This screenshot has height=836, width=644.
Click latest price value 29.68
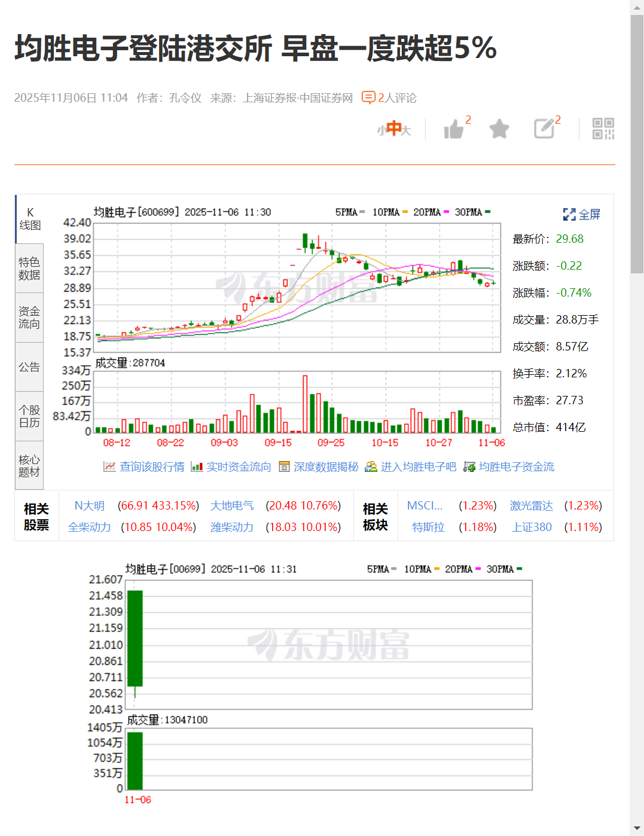coord(570,239)
